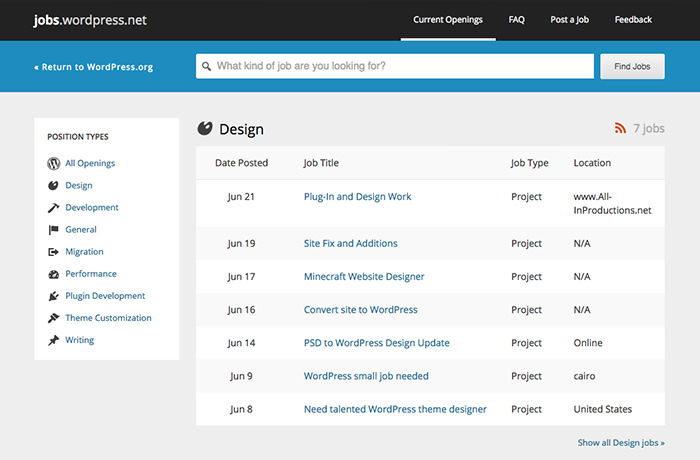This screenshot has width=700, height=460.
Task: Select All Openings position type
Action: click(90, 163)
